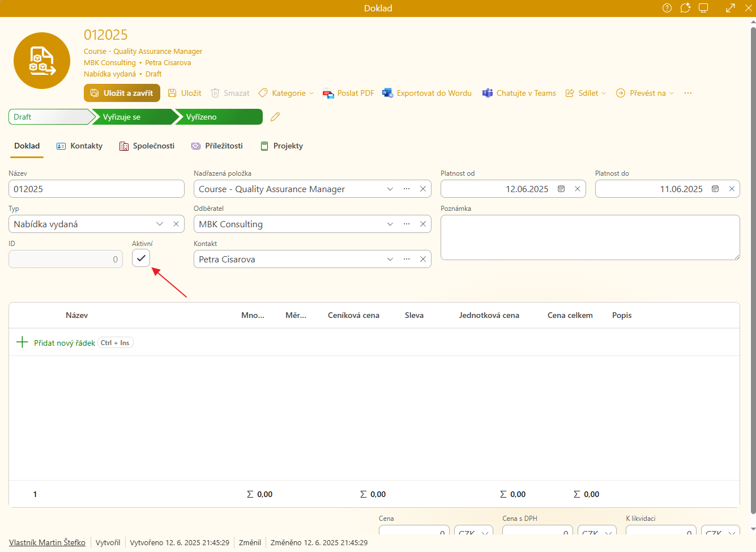Click the Název input field
The height and width of the screenshot is (552, 756).
tap(96, 189)
